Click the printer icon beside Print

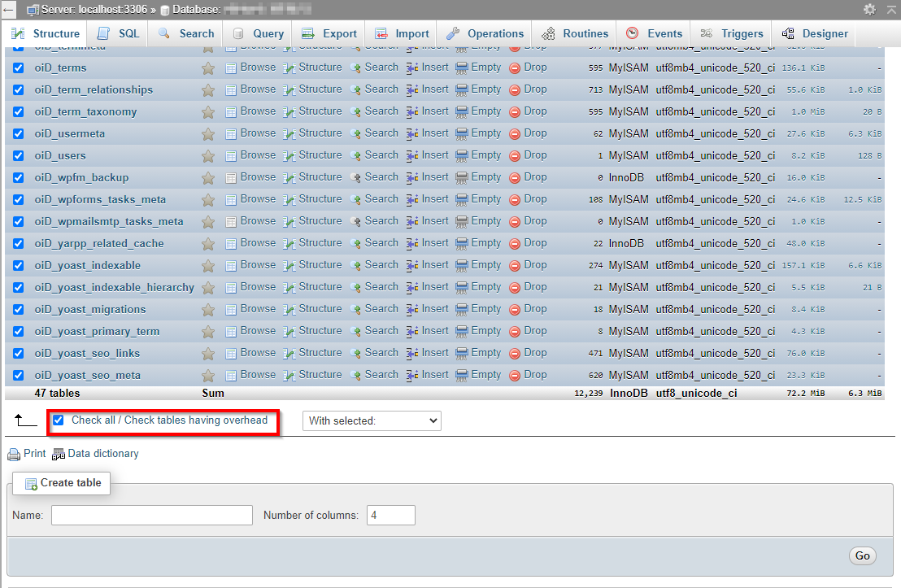[14, 455]
